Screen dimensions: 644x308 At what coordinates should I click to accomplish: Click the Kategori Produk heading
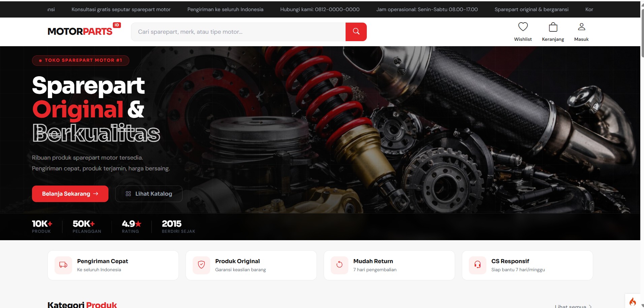pyautogui.click(x=82, y=305)
